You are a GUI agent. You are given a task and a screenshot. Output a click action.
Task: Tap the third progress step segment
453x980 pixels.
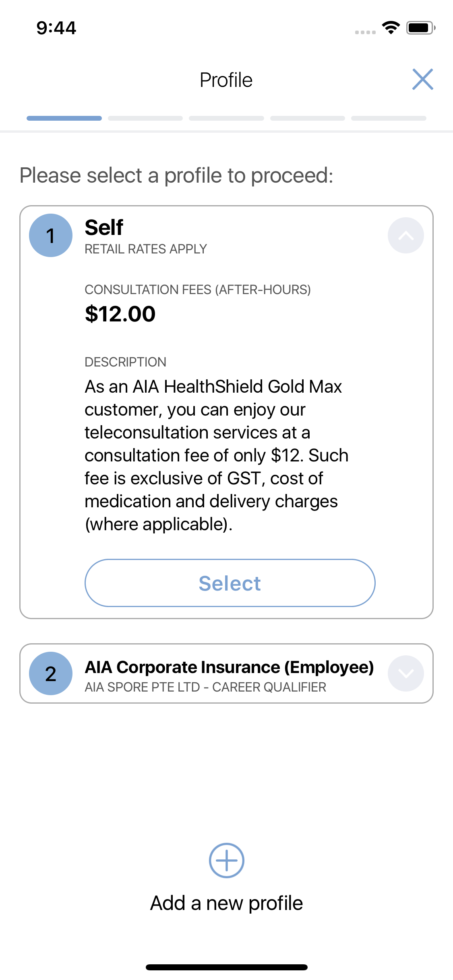(x=226, y=118)
